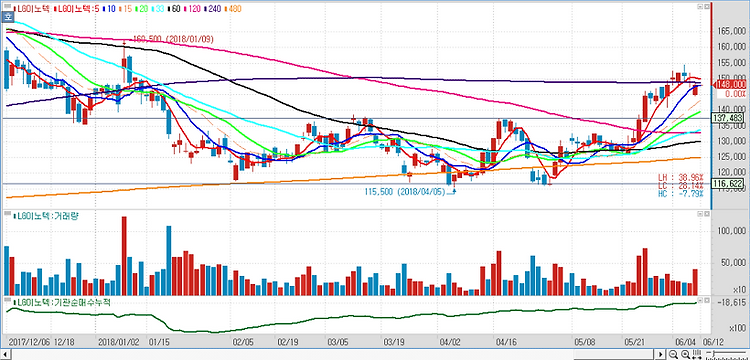Click the candle spacing adjust icon

(697, 354)
